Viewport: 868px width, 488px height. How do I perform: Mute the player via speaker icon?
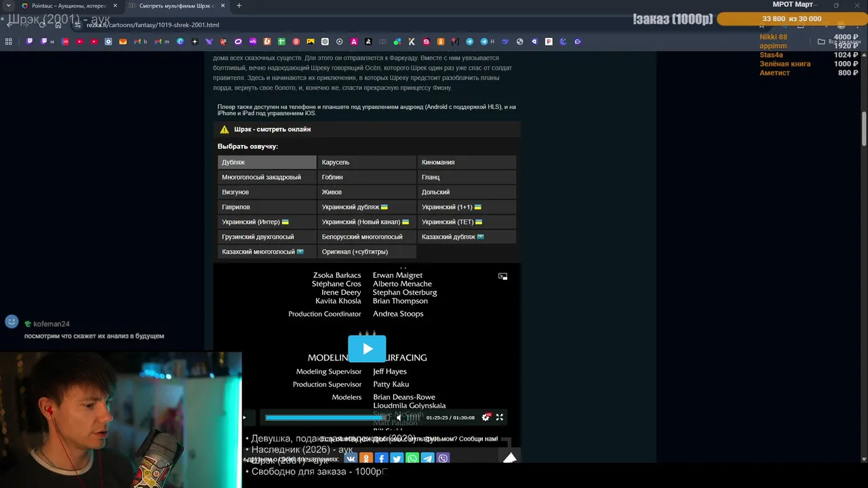pyautogui.click(x=398, y=418)
